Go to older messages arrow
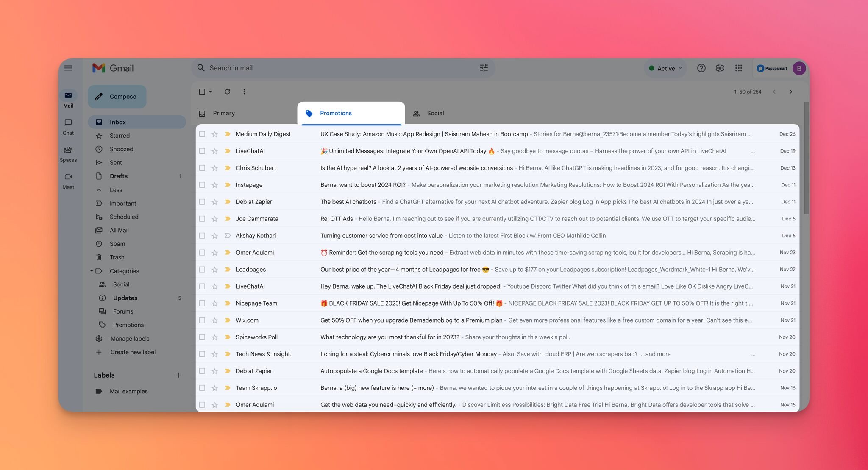Viewport: 868px width, 470px height. (x=790, y=92)
